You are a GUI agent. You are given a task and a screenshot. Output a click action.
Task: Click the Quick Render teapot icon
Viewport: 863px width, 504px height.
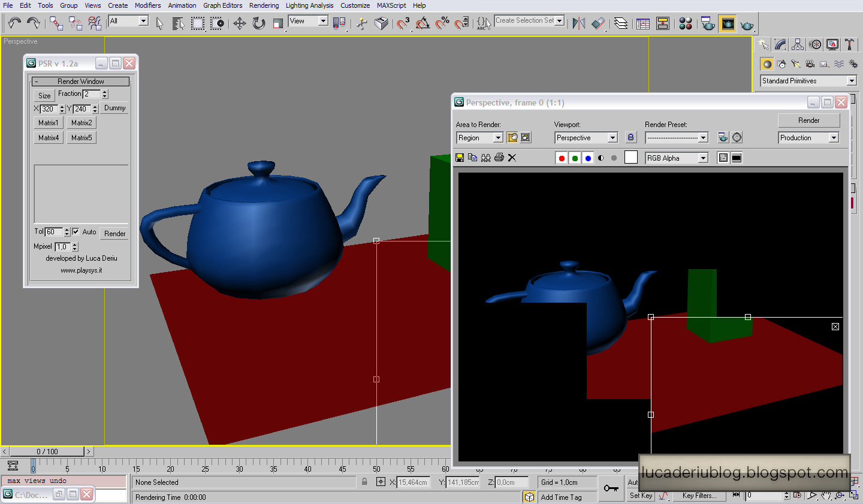pyautogui.click(x=747, y=25)
